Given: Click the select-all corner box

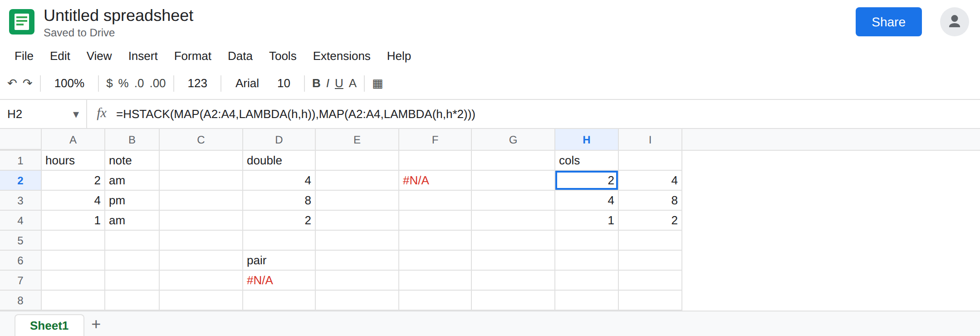Looking at the screenshot, I should click(20, 140).
